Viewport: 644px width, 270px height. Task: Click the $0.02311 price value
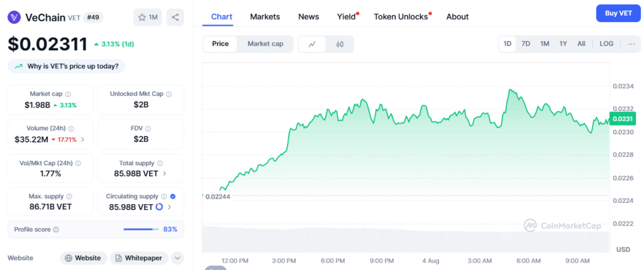tap(48, 45)
